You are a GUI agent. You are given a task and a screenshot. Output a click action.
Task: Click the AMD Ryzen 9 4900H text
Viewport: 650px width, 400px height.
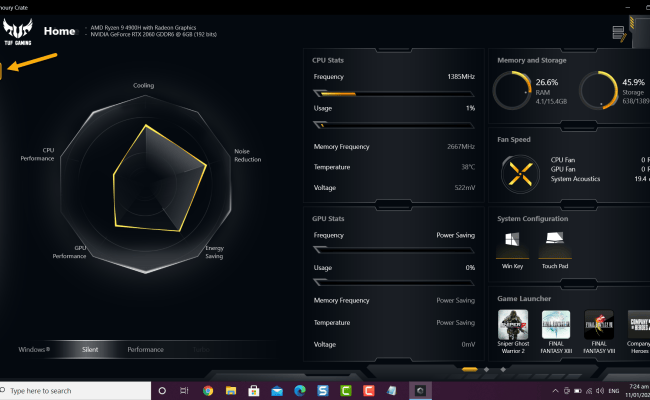point(143,27)
